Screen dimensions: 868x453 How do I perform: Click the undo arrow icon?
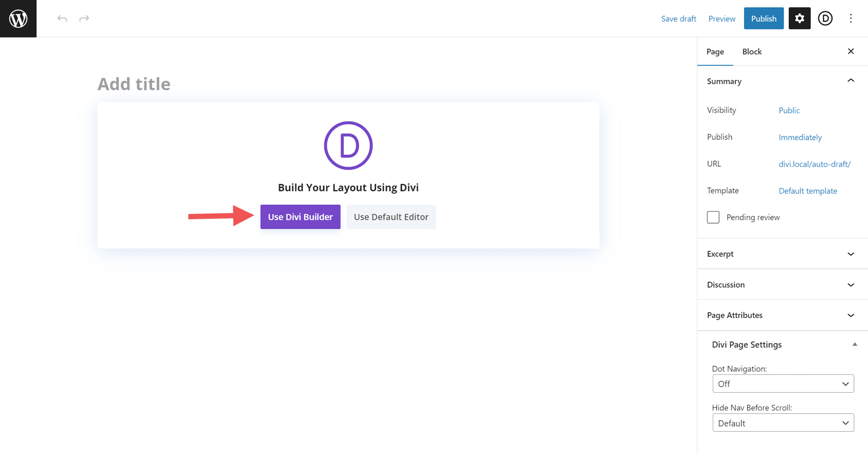pyautogui.click(x=62, y=18)
